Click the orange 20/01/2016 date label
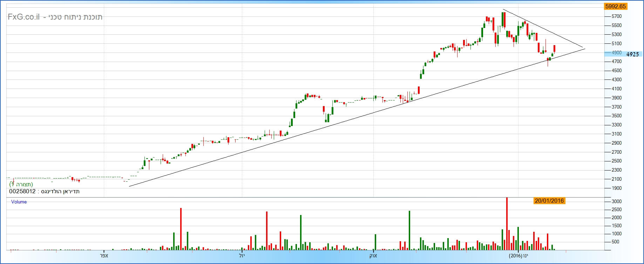The image size is (644, 264). 549,201
